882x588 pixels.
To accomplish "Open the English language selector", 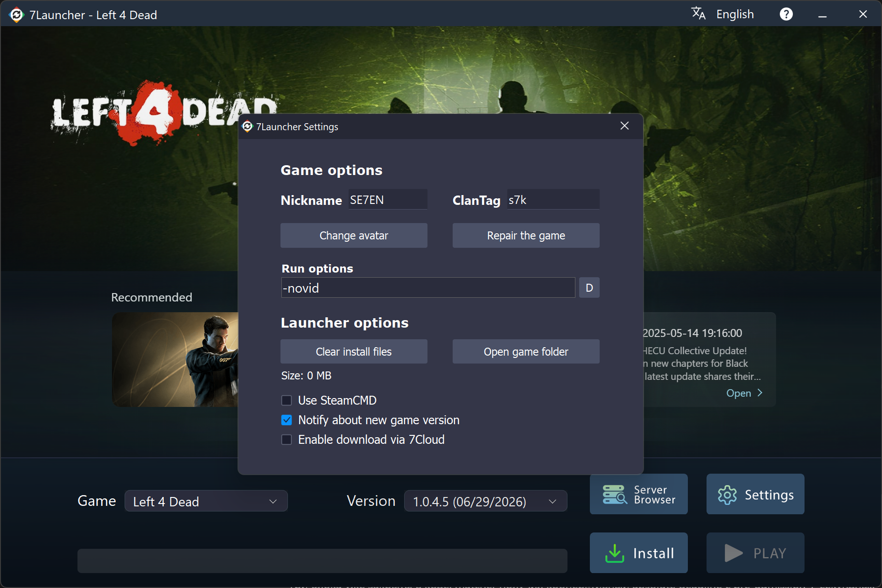I will coord(735,14).
